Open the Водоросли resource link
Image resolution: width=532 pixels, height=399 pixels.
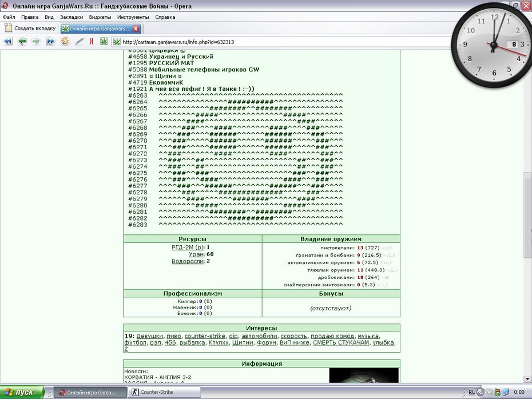[x=188, y=261]
